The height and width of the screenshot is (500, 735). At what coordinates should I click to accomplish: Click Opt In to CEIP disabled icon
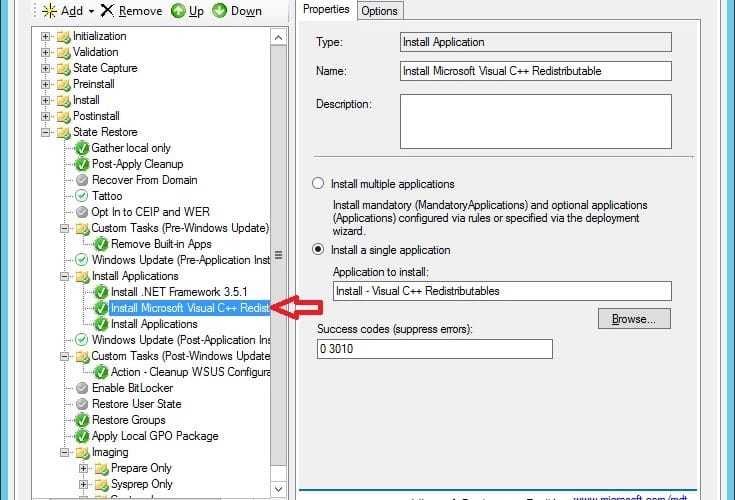(x=82, y=212)
